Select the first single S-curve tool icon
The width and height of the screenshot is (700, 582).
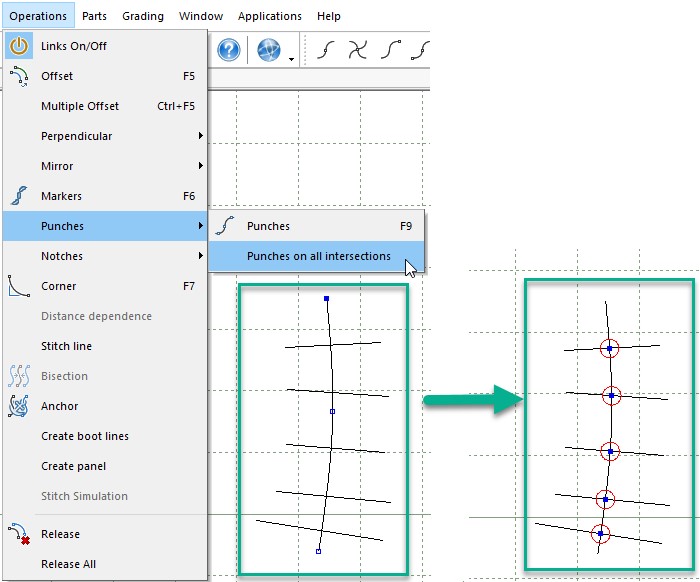coord(326,50)
